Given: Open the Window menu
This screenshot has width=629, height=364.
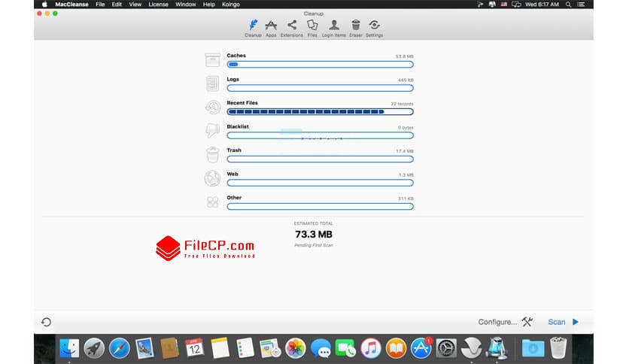Looking at the screenshot, I should (x=186, y=5).
